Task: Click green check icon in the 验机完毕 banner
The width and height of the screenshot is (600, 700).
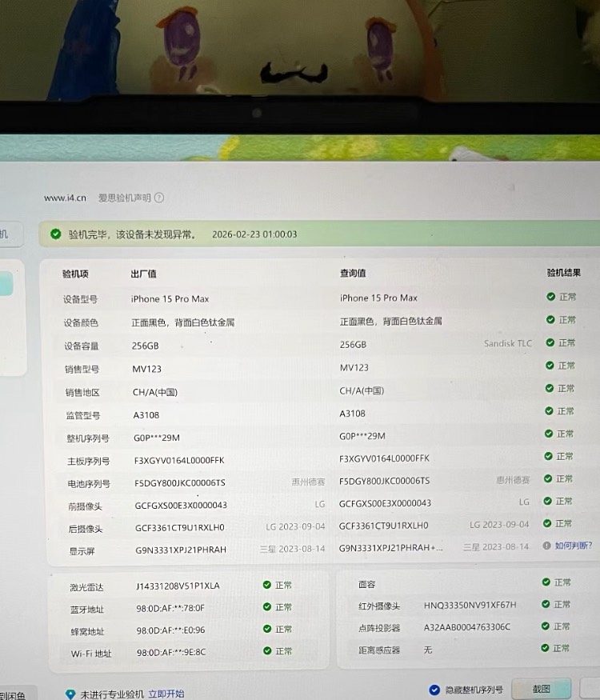Action: tap(56, 234)
